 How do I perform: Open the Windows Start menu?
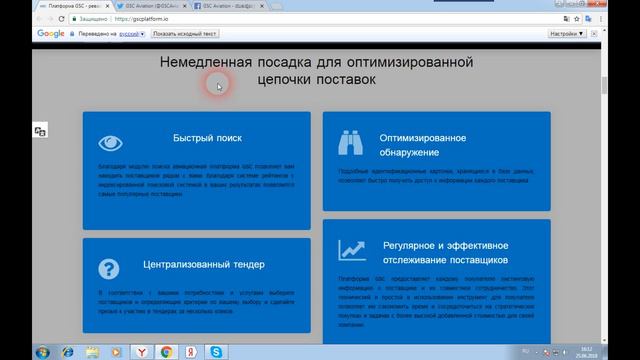click(x=42, y=352)
